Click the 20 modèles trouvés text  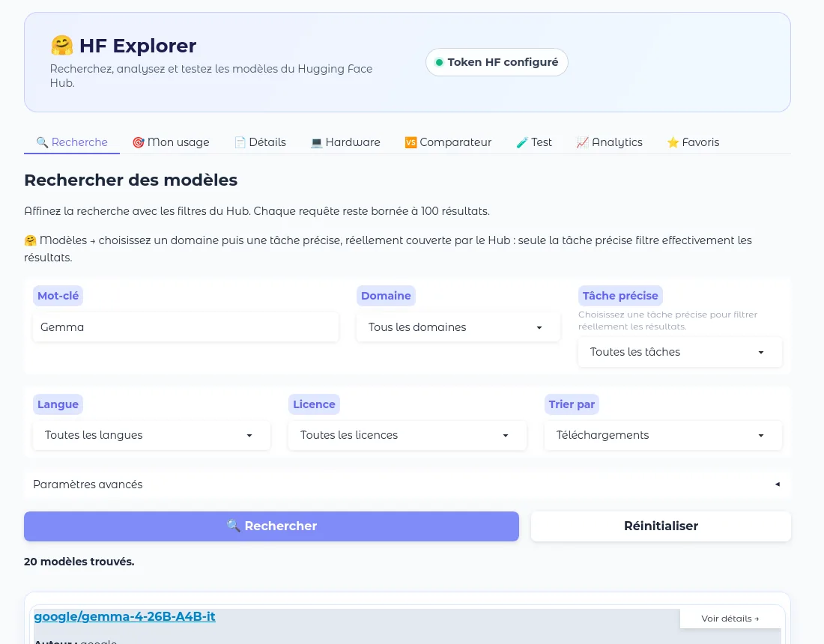79,562
